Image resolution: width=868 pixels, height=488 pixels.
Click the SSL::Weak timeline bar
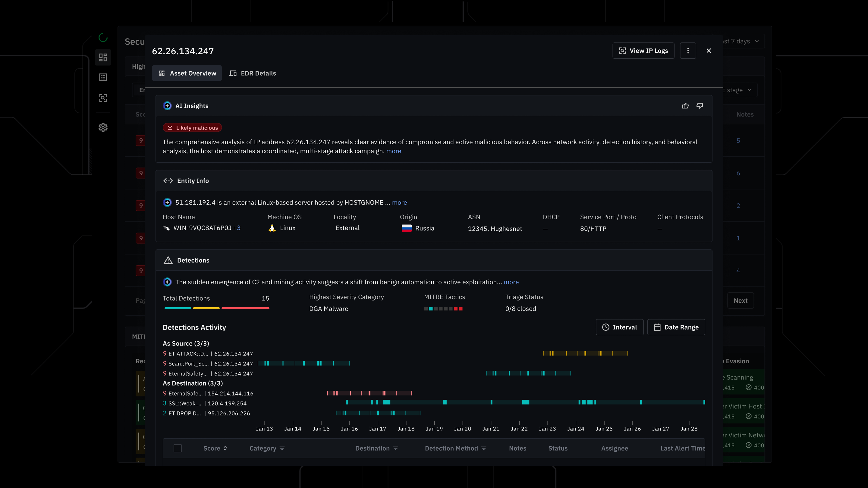(x=526, y=402)
